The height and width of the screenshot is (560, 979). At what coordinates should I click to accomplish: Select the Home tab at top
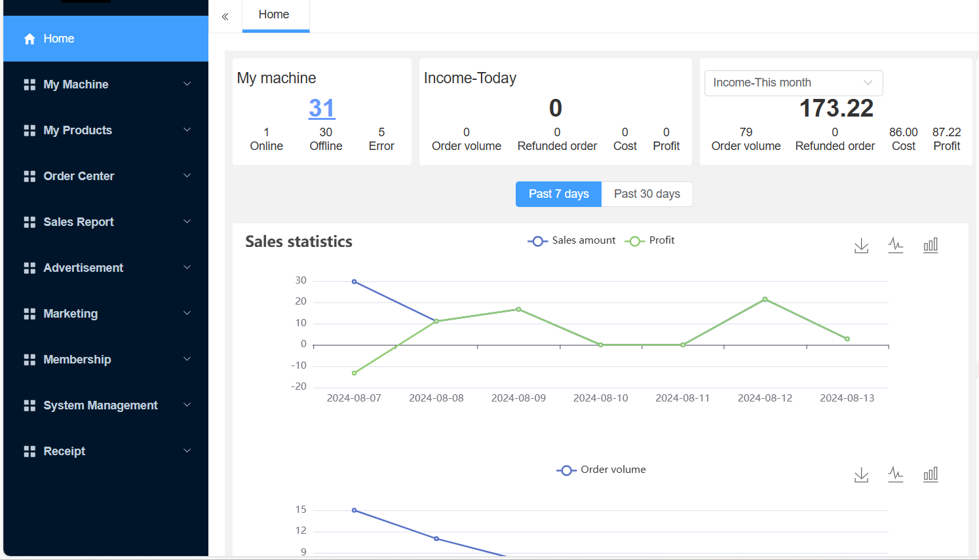pyautogui.click(x=274, y=15)
